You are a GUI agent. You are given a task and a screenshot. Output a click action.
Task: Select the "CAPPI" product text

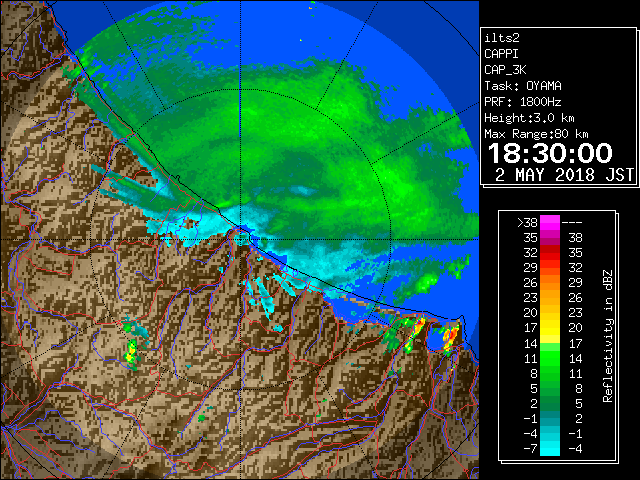[x=501, y=54]
